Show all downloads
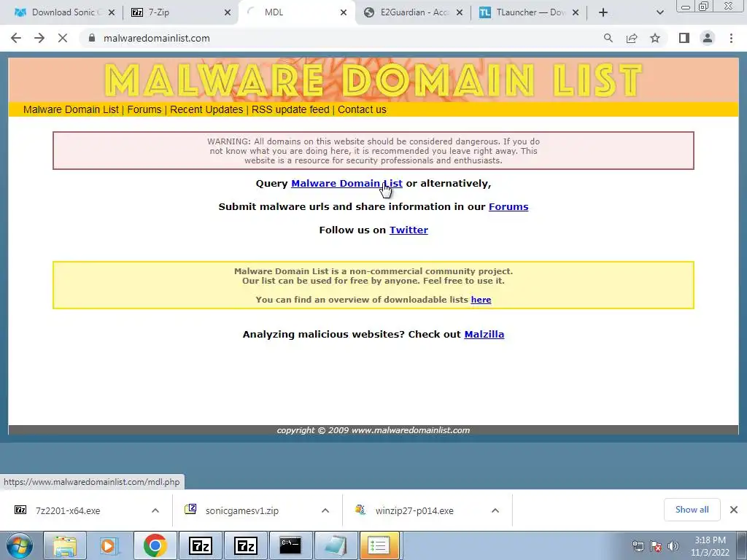 (x=692, y=510)
